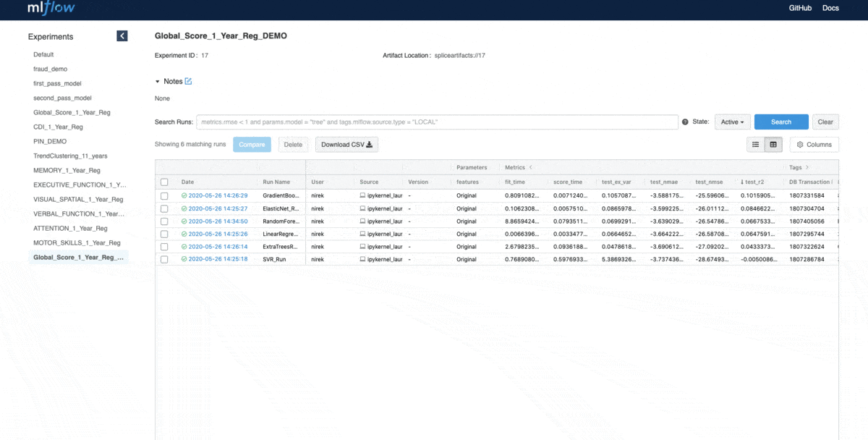Edit notes via the pencil icon
Viewport: 868px width, 440px height.
pyautogui.click(x=189, y=81)
